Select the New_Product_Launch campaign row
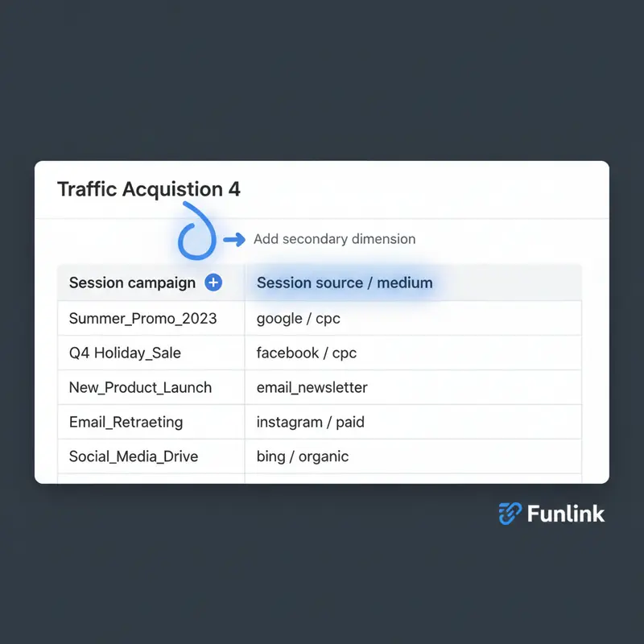The image size is (644, 644). coord(140,387)
